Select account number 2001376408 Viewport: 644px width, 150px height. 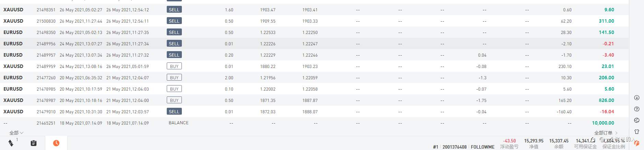tap(454, 147)
